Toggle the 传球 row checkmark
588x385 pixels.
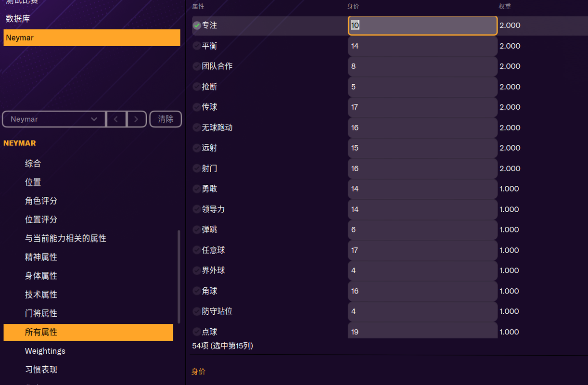tap(197, 107)
